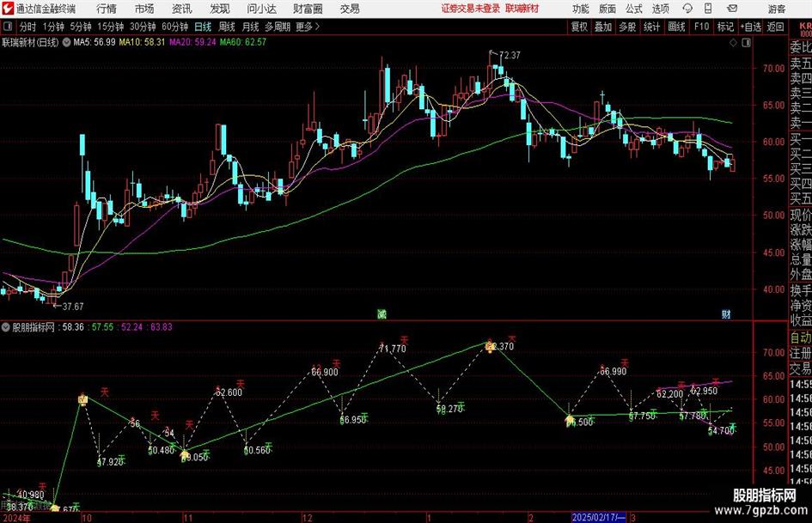Click the Tongdaxin red logo icon
Screen dimensions: 812x523
pyautogui.click(x=8, y=9)
